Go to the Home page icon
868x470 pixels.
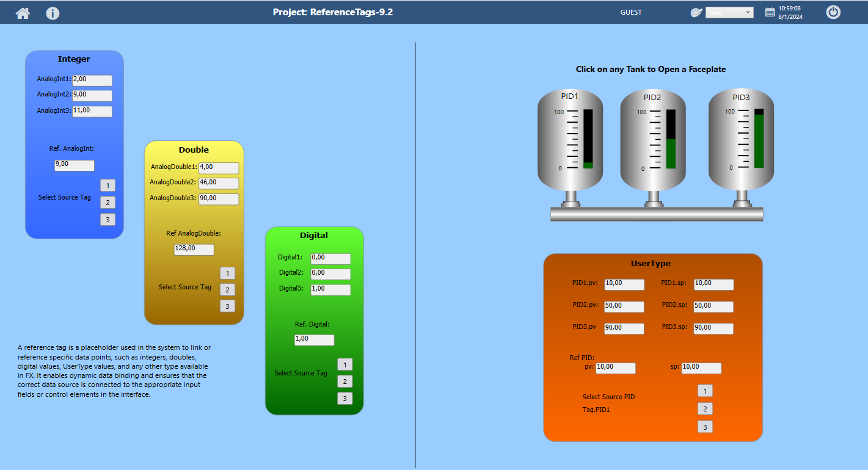(x=23, y=13)
